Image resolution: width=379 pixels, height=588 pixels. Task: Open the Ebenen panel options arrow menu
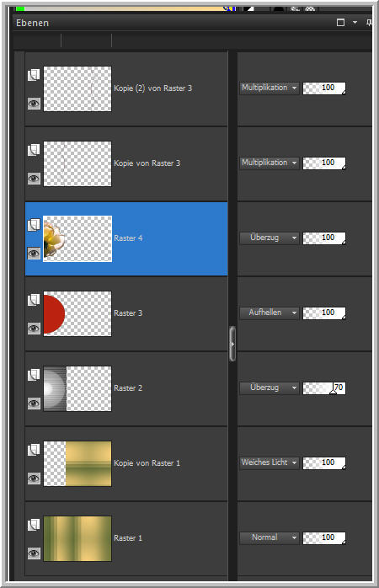[355, 23]
